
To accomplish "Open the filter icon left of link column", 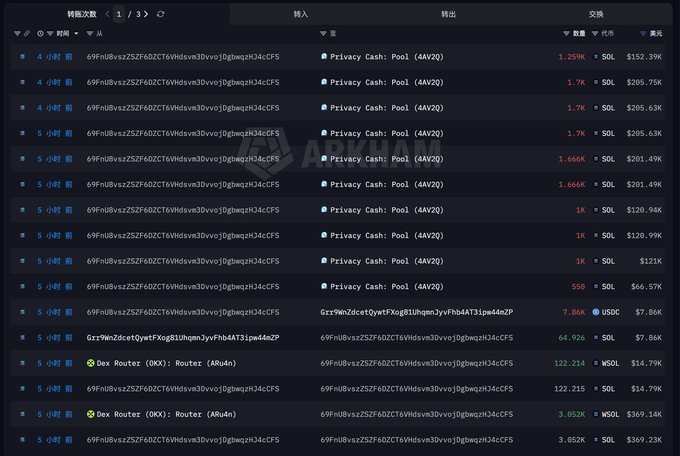I will click(x=17, y=33).
